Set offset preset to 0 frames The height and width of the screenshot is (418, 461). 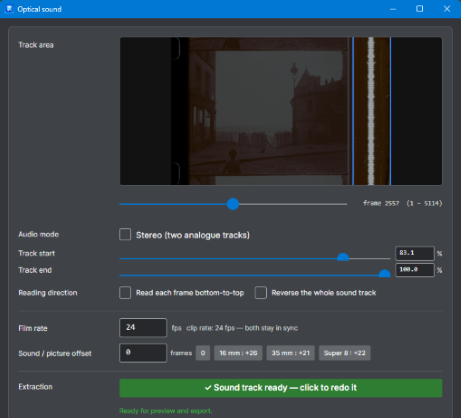tap(203, 353)
